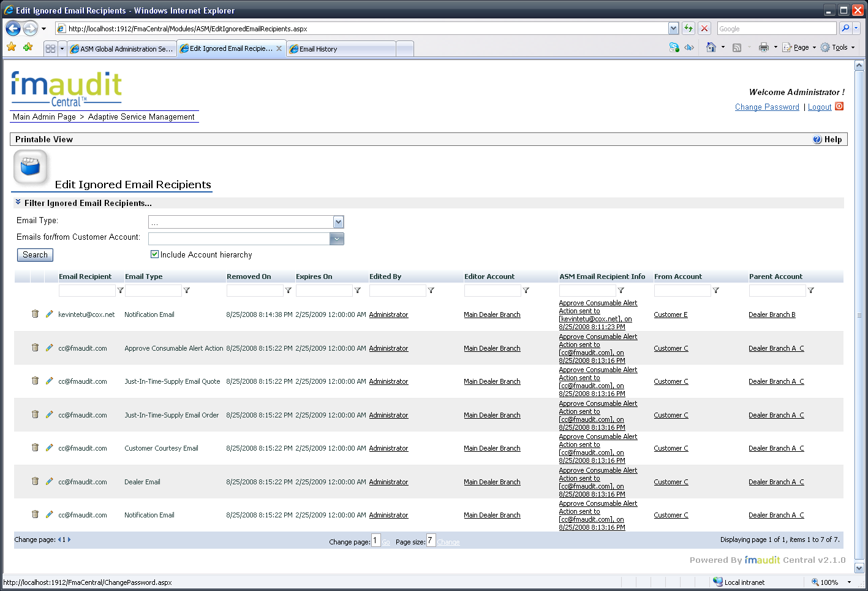
Task: Go to next page arrow in pager
Action: [69, 540]
